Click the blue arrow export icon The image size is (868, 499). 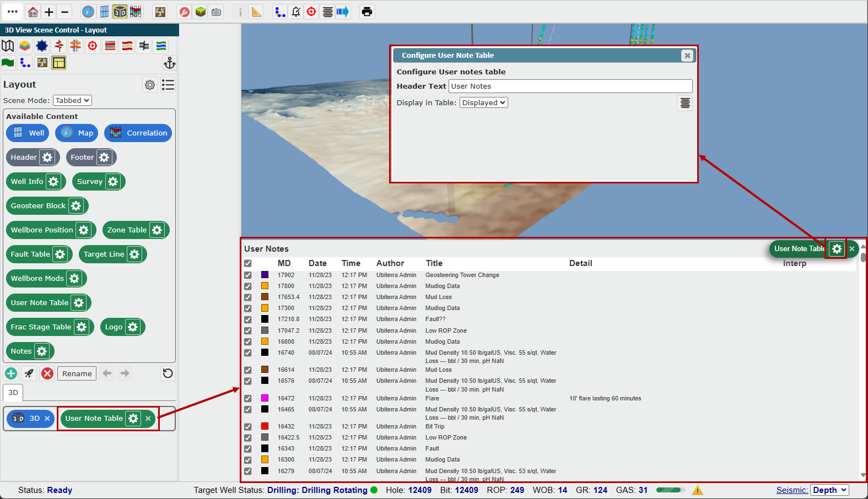pyautogui.click(x=343, y=12)
